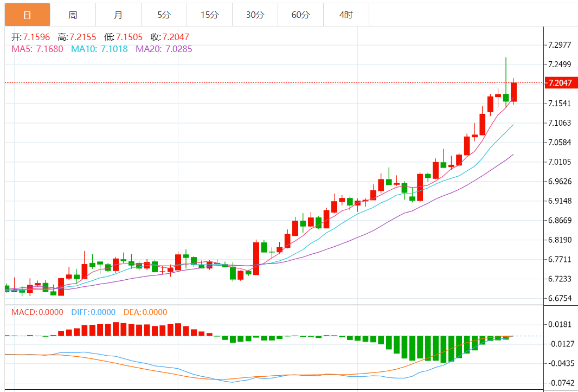Screen dimensions: 578x392
Task: Click the 6.6754 price axis label
Action: pyautogui.click(x=560, y=298)
